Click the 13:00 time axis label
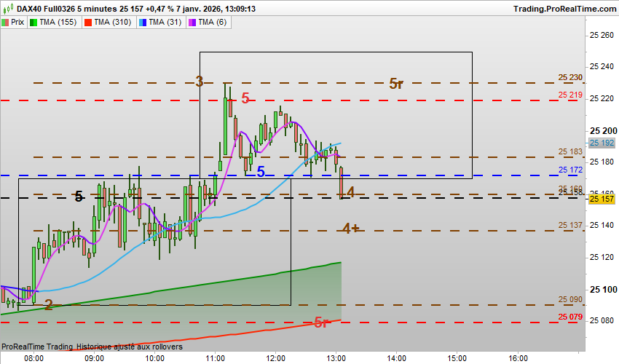 click(x=336, y=358)
